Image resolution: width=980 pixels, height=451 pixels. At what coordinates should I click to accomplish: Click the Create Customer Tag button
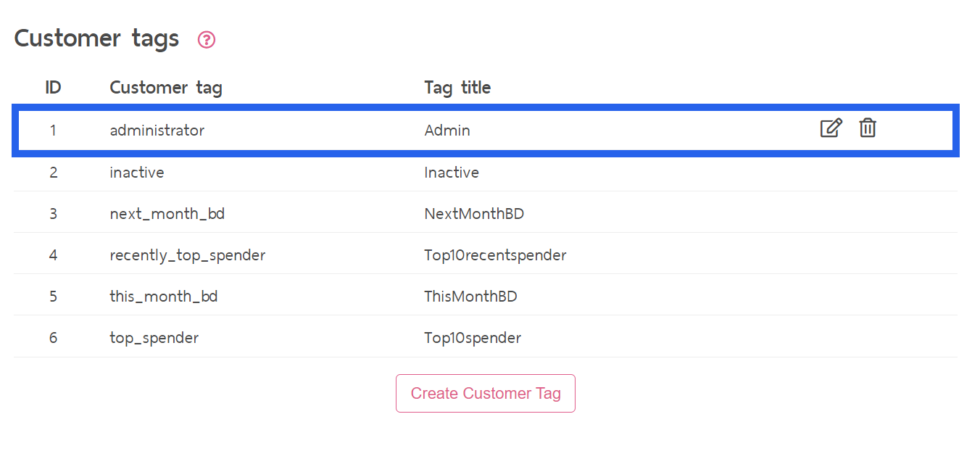coord(486,393)
